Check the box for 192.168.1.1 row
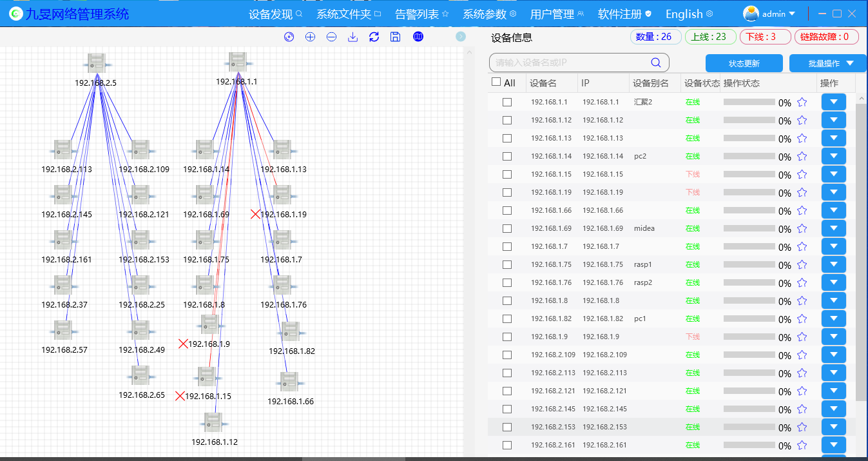This screenshot has height=461, width=868. tap(507, 102)
